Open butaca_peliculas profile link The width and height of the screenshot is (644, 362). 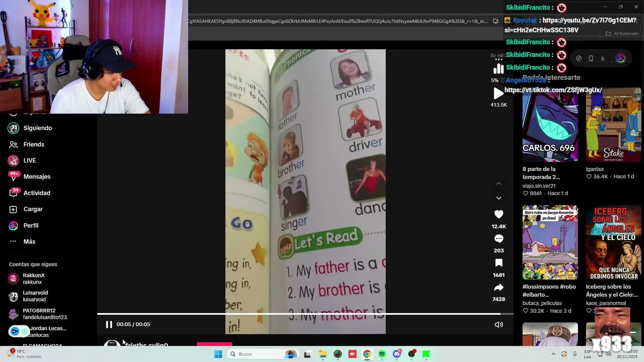(543, 303)
